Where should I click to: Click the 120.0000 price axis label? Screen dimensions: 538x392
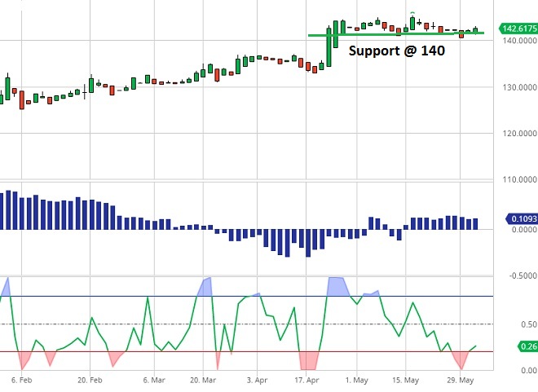520,134
